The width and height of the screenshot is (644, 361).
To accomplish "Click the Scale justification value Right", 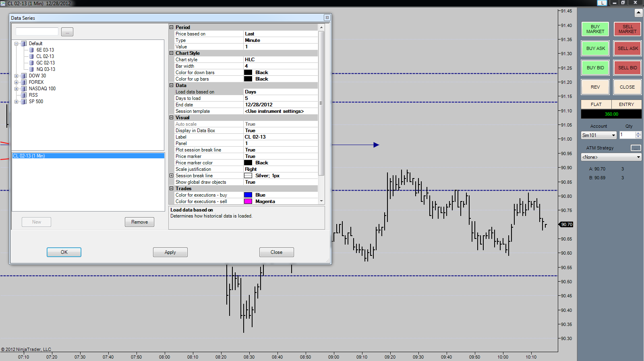I will 281,169.
